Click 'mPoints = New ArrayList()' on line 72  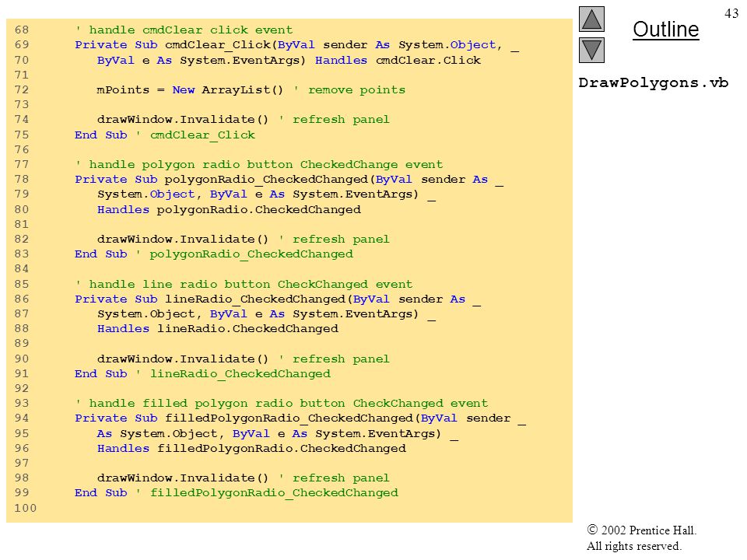pos(190,90)
